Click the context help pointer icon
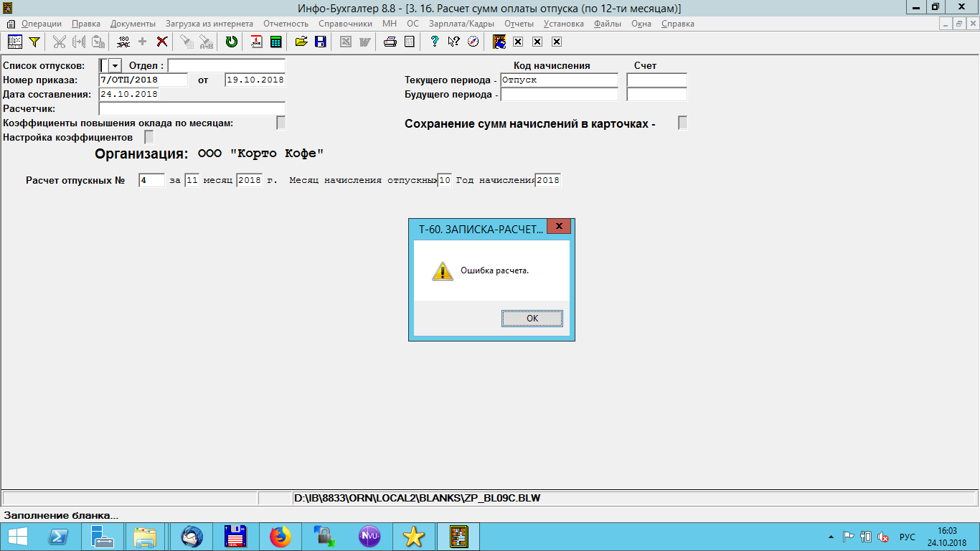 pos(453,42)
